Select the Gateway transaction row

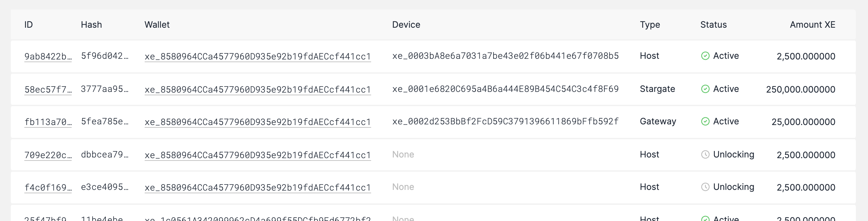[507, 122]
